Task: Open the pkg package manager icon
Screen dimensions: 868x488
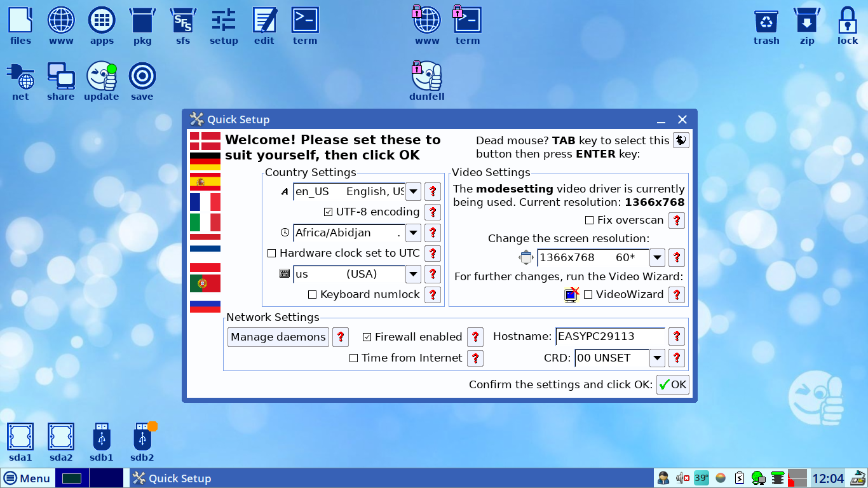Action: coord(142,25)
